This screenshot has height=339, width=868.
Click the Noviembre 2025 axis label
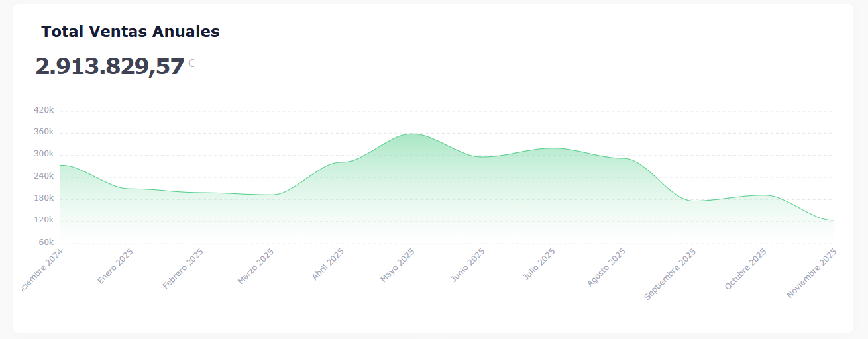point(812,273)
